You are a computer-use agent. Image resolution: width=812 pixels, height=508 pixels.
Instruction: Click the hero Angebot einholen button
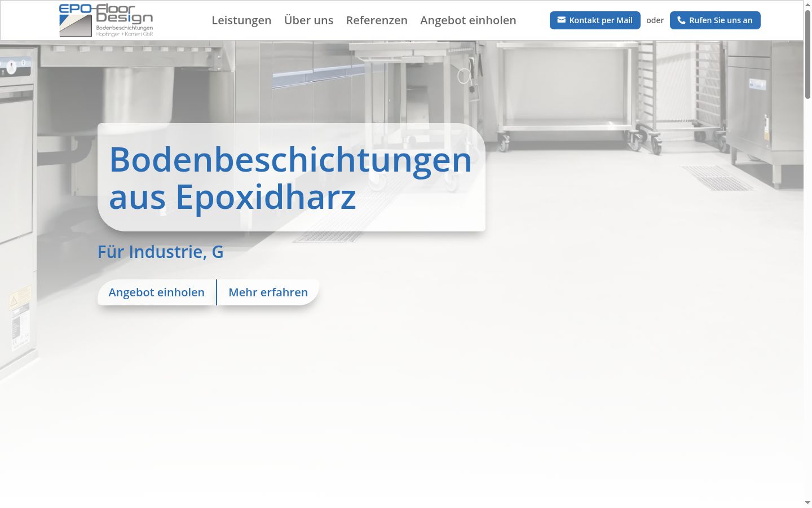(157, 292)
